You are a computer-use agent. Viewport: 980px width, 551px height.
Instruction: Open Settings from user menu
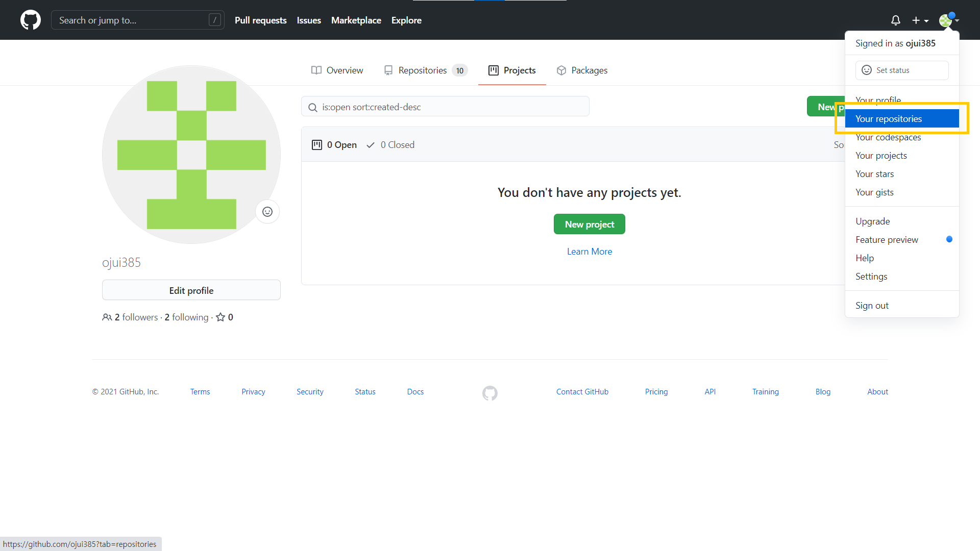[x=902, y=277]
